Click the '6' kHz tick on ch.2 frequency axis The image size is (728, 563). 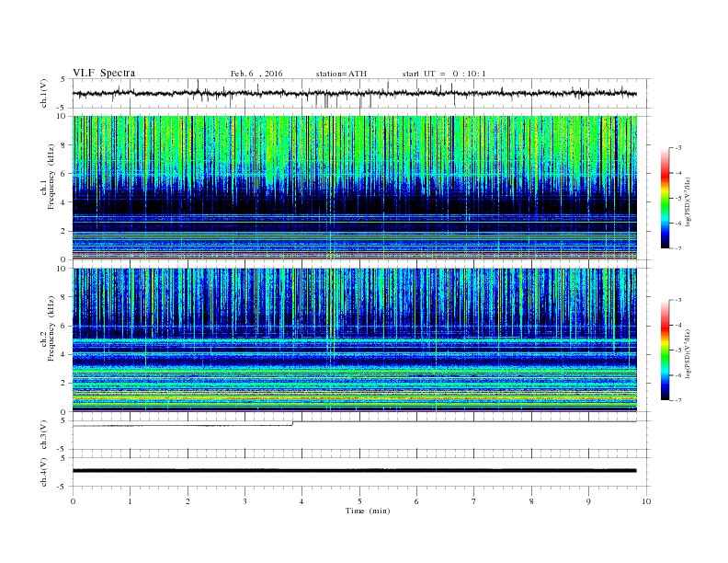coord(63,326)
